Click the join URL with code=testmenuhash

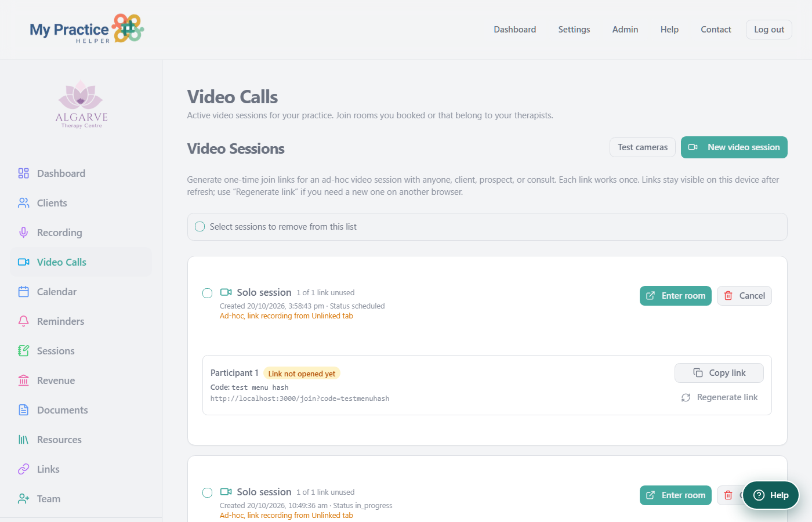coord(300,398)
